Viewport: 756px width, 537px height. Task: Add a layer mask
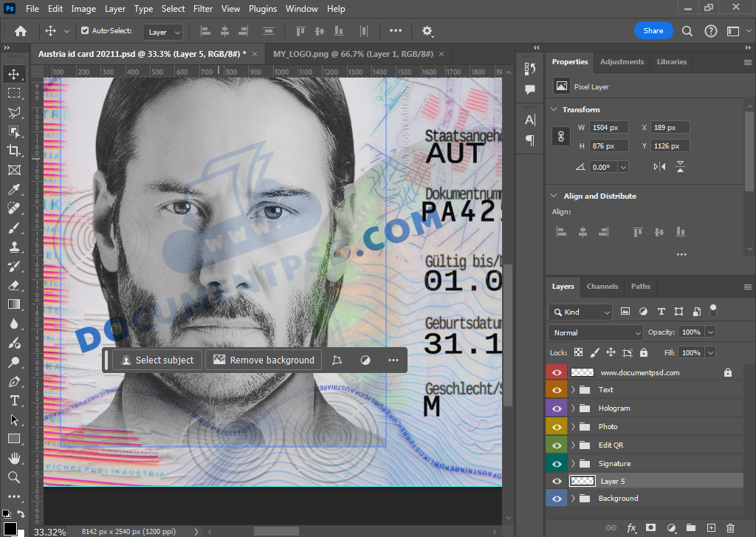tap(651, 528)
